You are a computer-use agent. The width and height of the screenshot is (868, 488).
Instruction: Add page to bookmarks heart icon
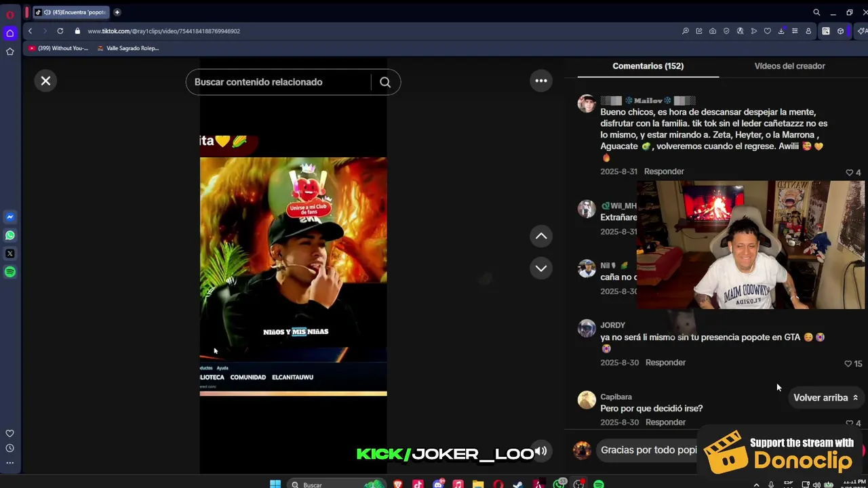tap(767, 31)
